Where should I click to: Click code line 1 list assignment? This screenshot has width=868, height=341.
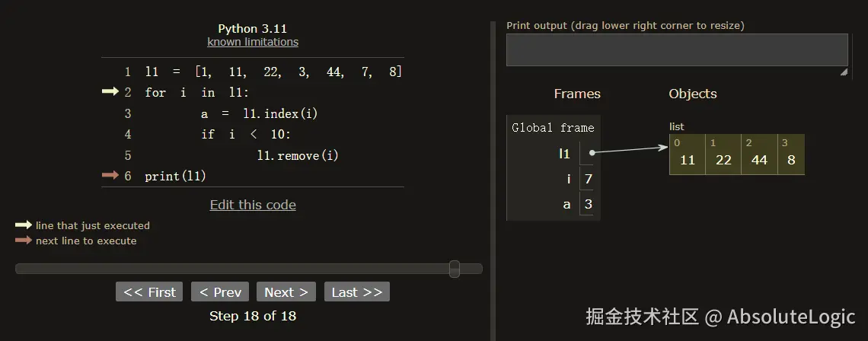pyautogui.click(x=273, y=72)
